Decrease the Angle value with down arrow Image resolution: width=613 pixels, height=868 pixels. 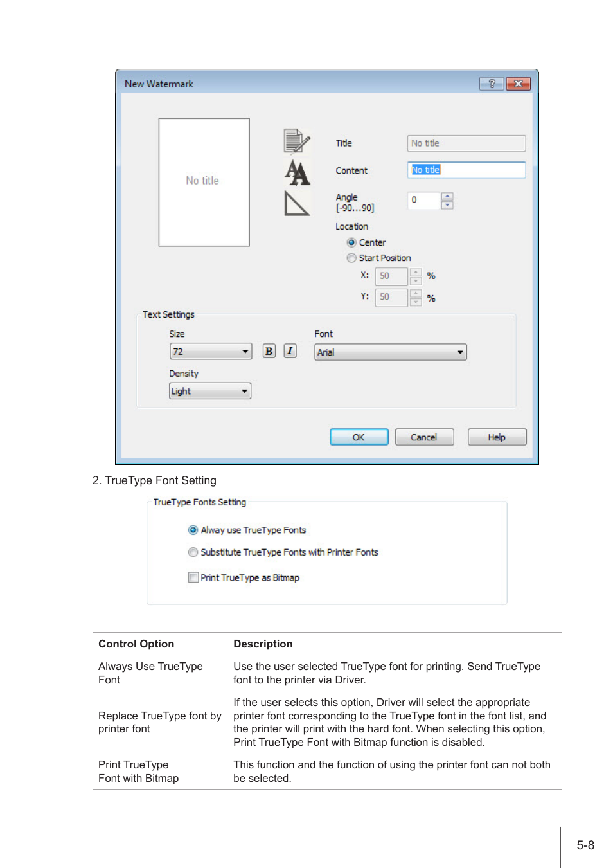pos(448,205)
